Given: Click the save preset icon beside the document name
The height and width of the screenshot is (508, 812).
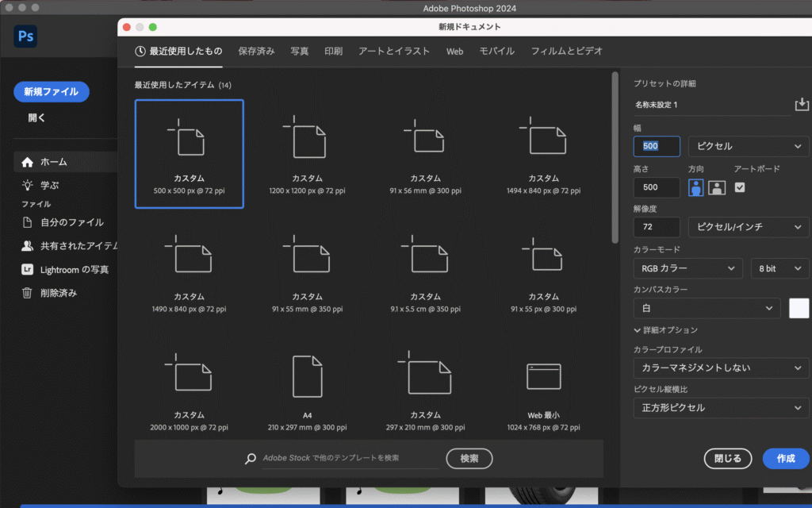Looking at the screenshot, I should click(x=802, y=105).
